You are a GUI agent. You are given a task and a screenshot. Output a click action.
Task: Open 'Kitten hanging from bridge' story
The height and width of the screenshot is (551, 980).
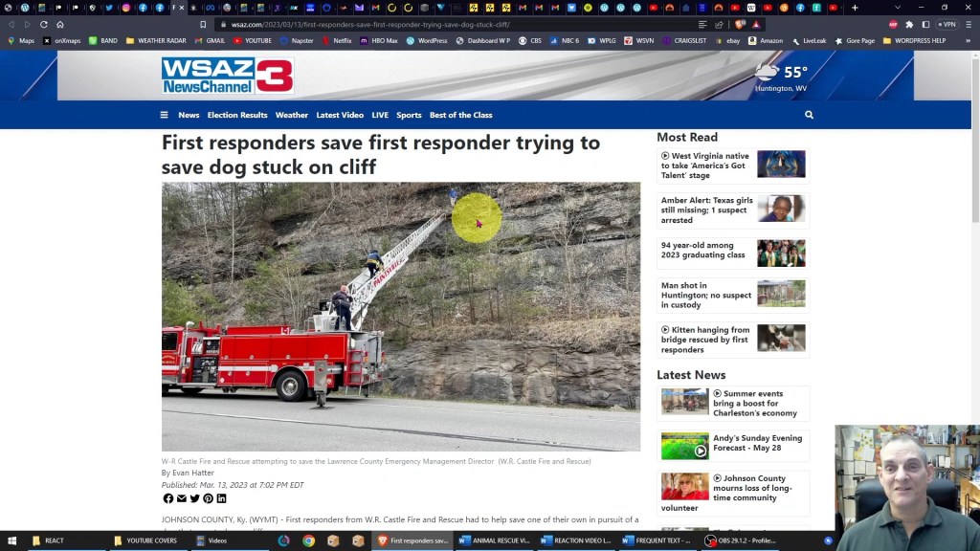[x=705, y=340]
